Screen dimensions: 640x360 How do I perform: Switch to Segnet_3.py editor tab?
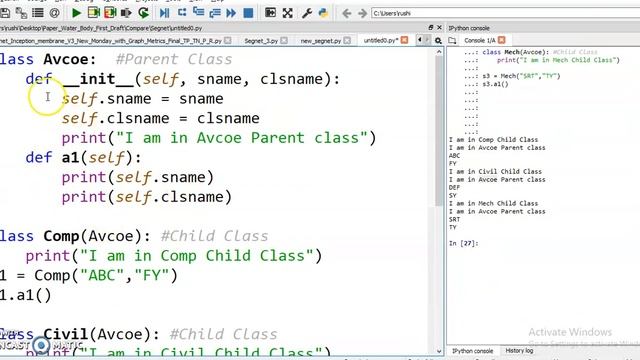point(261,41)
